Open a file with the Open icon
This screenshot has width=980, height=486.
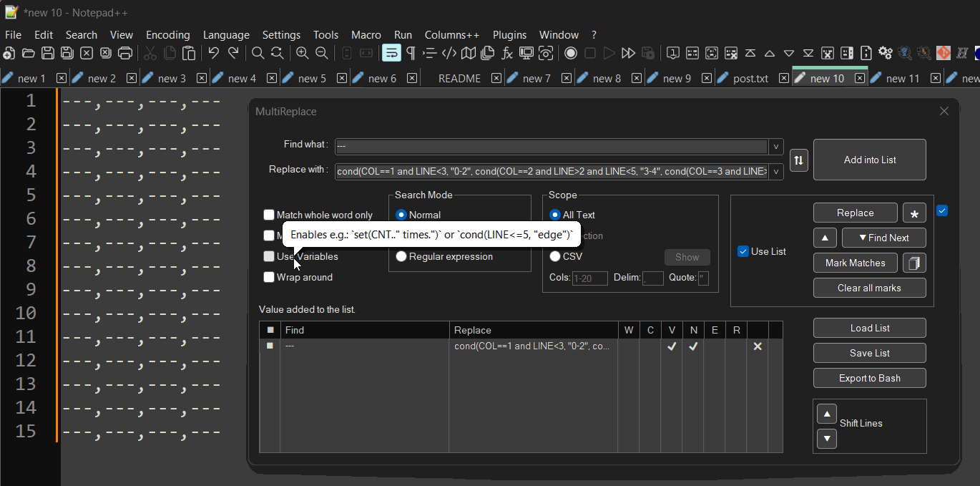29,53
